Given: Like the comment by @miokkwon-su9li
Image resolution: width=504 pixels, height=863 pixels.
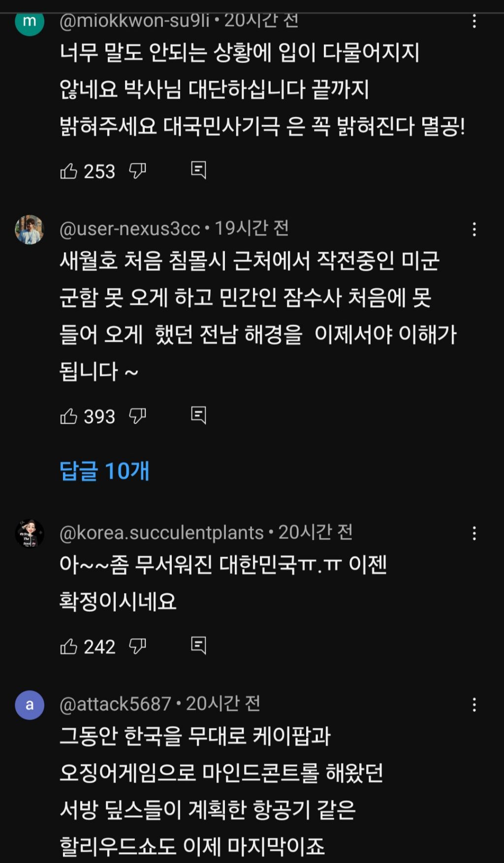Looking at the screenshot, I should [x=69, y=171].
